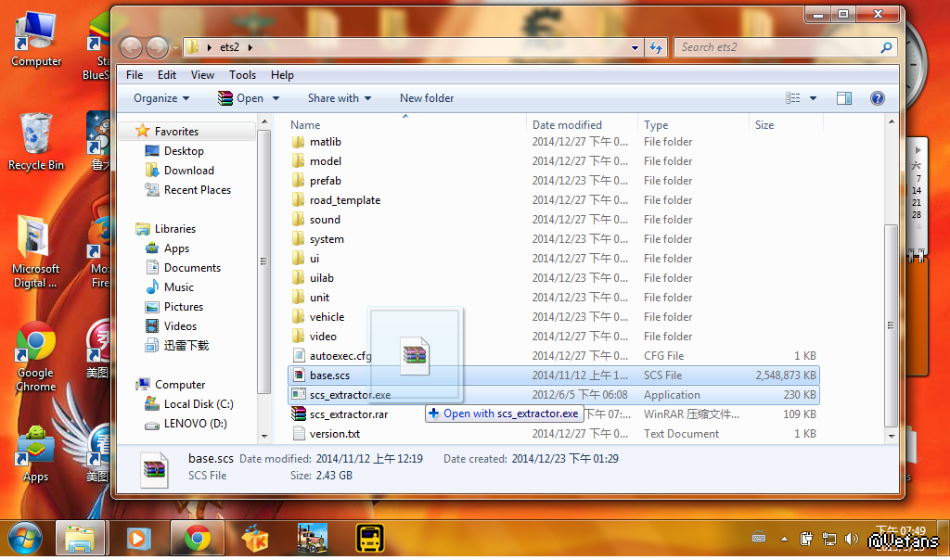The image size is (950, 560).
Task: Expand the Organize dropdown
Action: coord(161,98)
